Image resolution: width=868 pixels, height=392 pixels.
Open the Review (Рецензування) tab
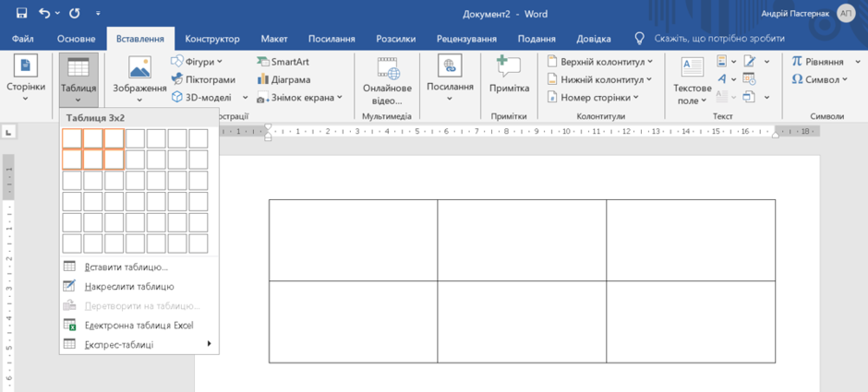[466, 39]
